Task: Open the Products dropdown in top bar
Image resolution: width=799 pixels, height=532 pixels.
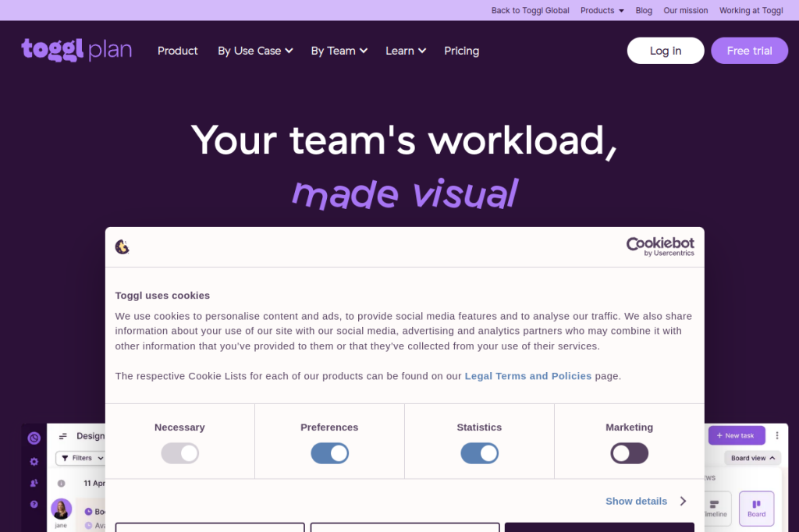Action: pos(602,10)
